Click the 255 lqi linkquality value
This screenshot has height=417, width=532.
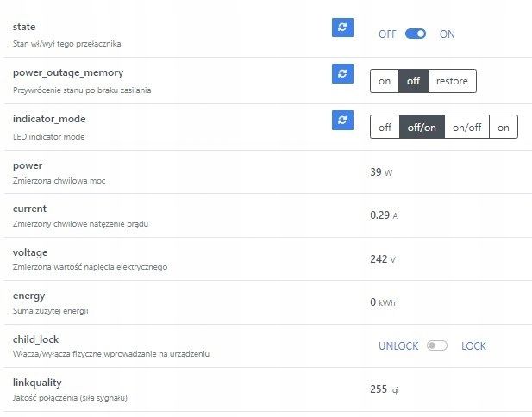pyautogui.click(x=384, y=389)
